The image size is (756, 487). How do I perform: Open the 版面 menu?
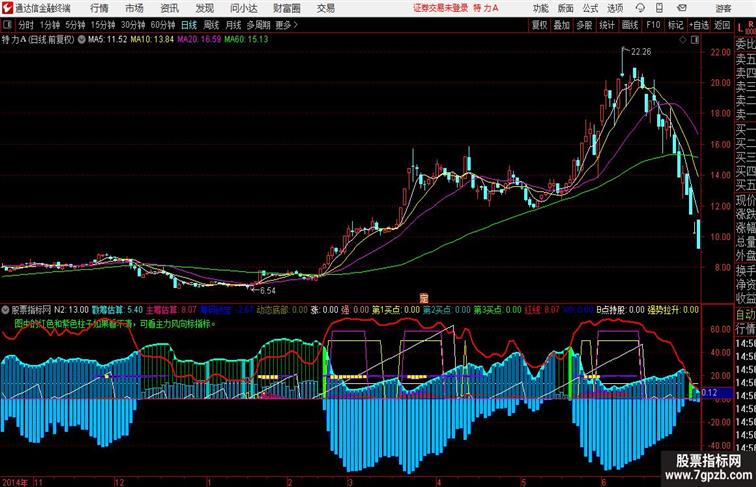566,8
